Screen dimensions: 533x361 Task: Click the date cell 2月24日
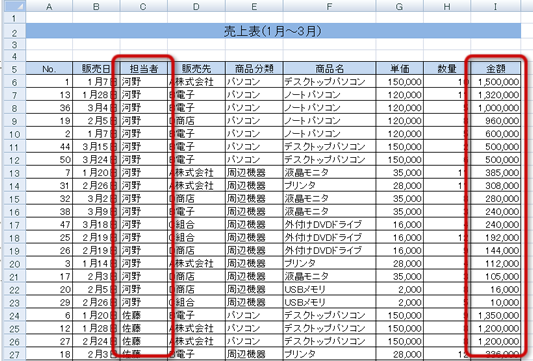pos(96,341)
